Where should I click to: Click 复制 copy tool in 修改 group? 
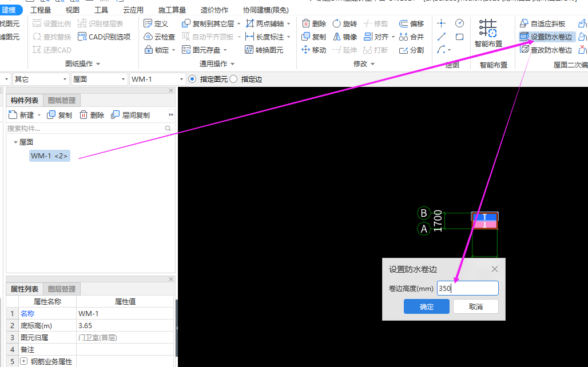point(314,37)
